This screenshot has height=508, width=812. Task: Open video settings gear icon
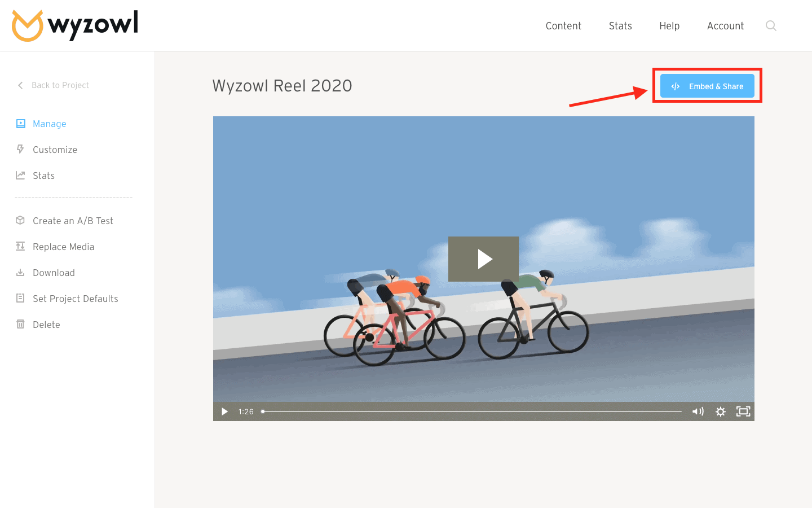721,411
